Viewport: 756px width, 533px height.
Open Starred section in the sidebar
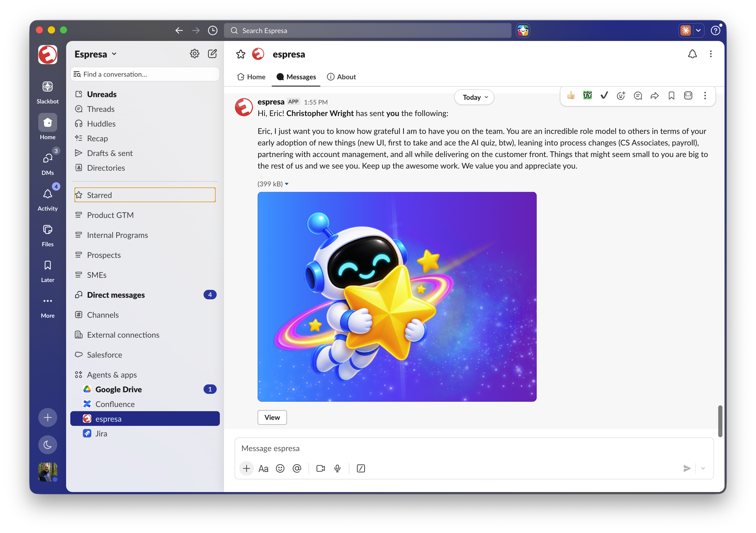(145, 195)
